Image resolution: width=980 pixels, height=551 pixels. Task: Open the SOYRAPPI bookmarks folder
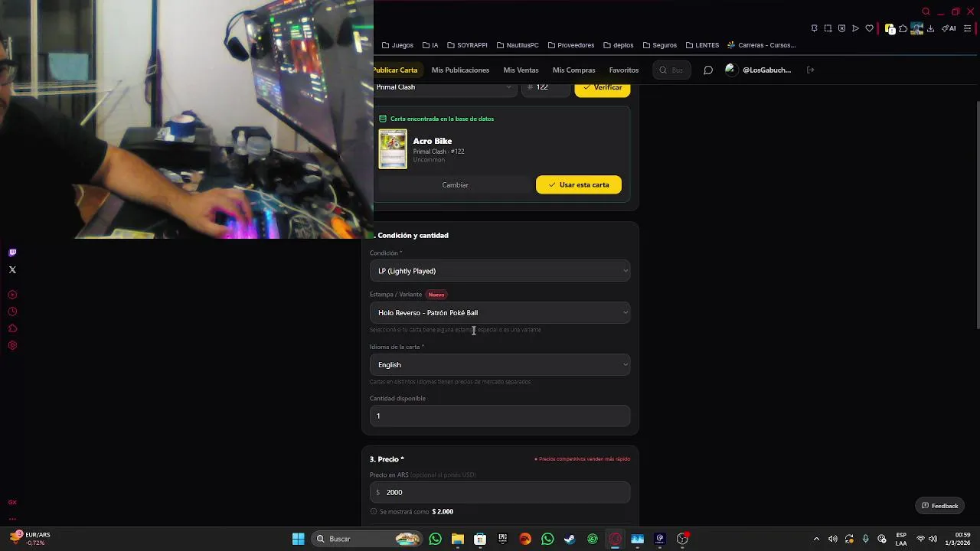(467, 45)
